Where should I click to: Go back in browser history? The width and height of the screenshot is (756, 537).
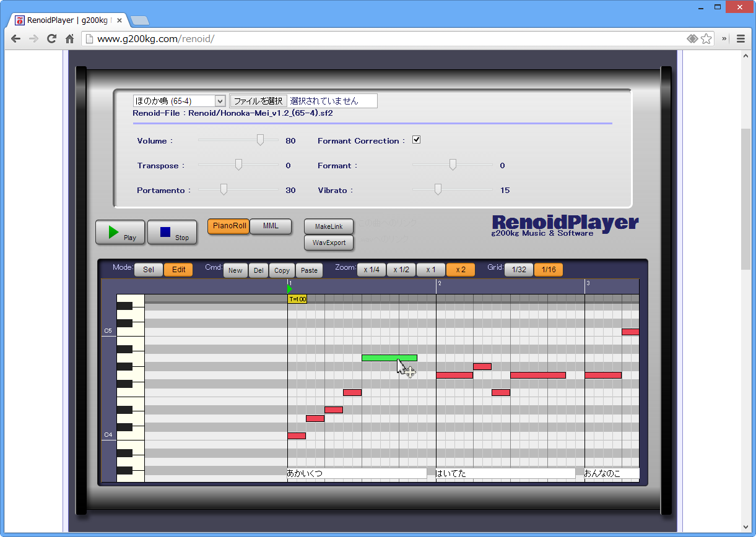(15, 38)
